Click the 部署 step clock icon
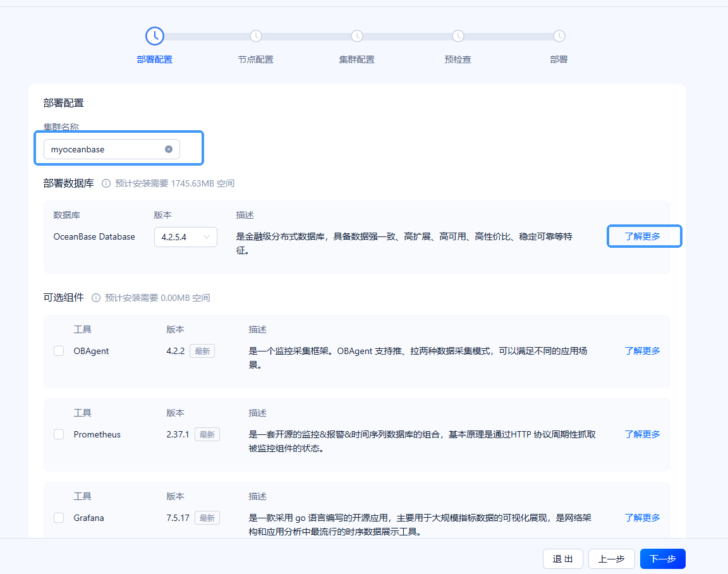Viewport: 728px width, 574px height. click(x=559, y=36)
